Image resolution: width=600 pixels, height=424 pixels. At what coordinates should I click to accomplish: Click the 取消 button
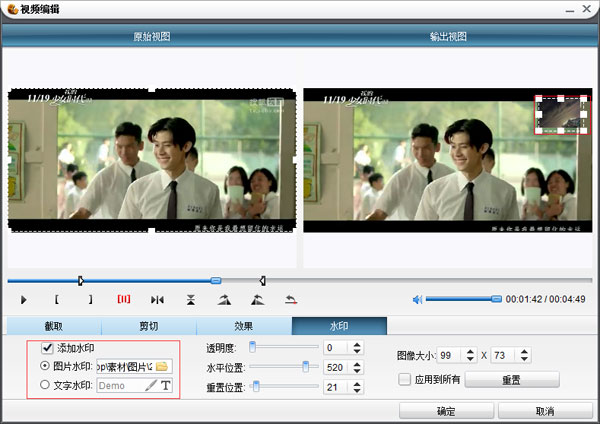coord(545,411)
